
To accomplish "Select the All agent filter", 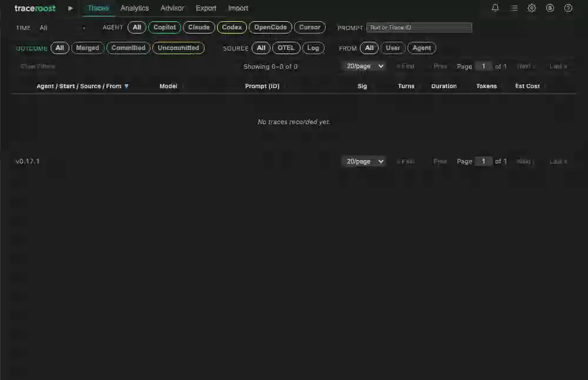I will click(x=137, y=28).
